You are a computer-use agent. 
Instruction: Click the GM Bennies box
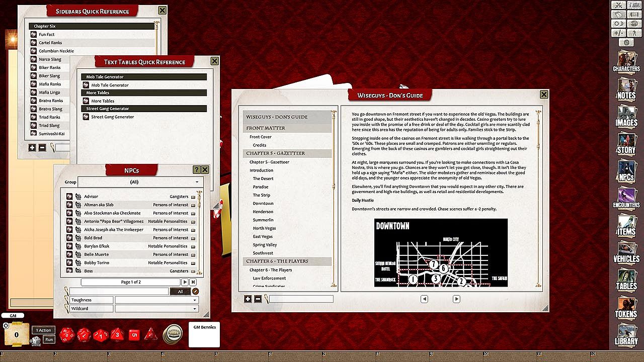(x=204, y=334)
